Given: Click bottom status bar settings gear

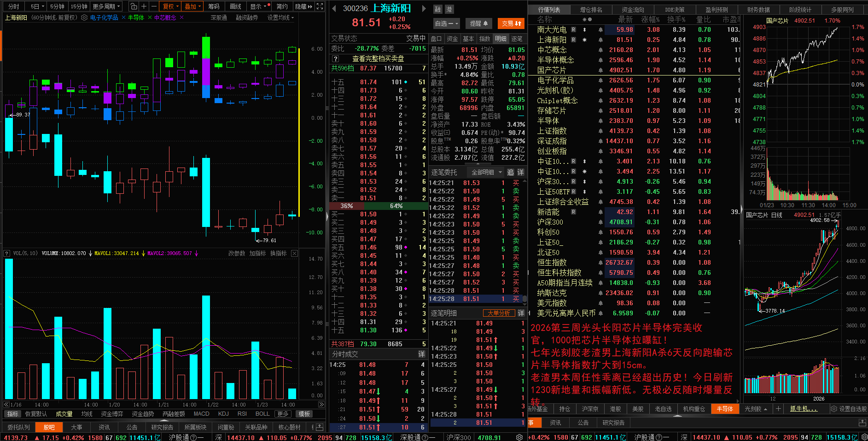Looking at the screenshot, I should tap(519, 437).
